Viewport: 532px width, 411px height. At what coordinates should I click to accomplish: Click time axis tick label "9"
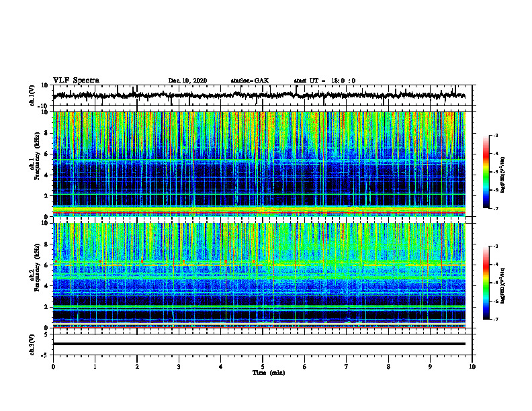tap(430, 367)
